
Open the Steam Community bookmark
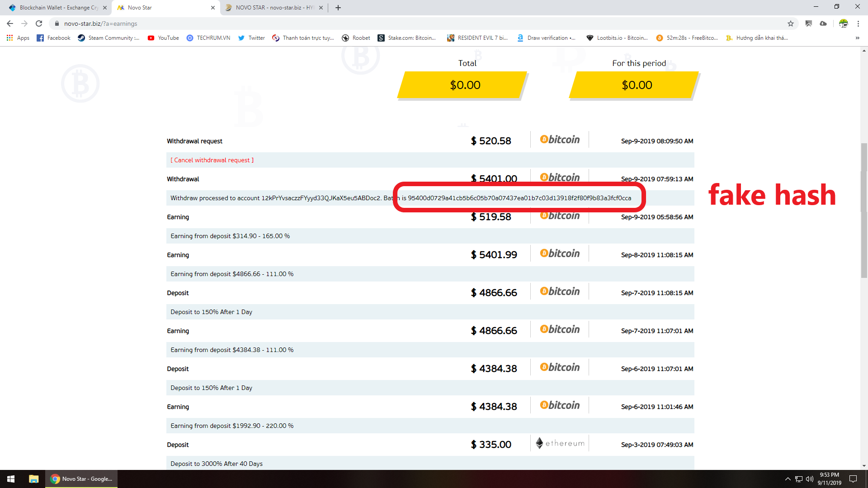pos(108,38)
